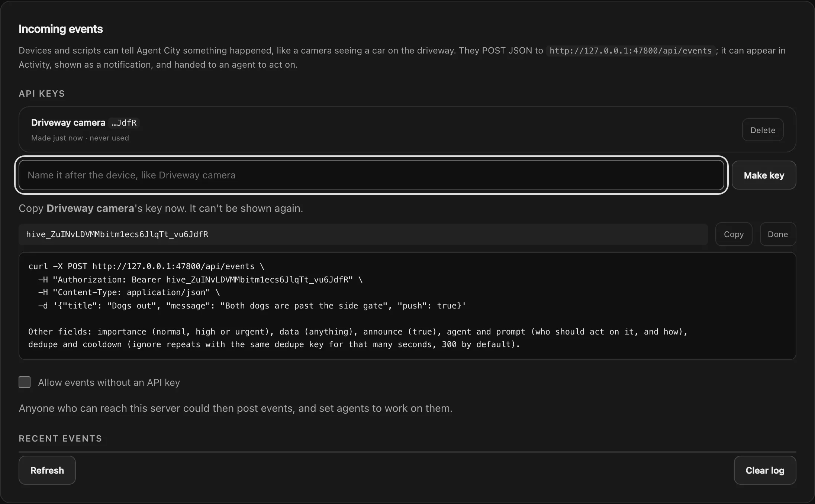815x504 pixels.
Task: Click the 'Copy Driveway camera's key now' notice
Action: click(x=161, y=208)
